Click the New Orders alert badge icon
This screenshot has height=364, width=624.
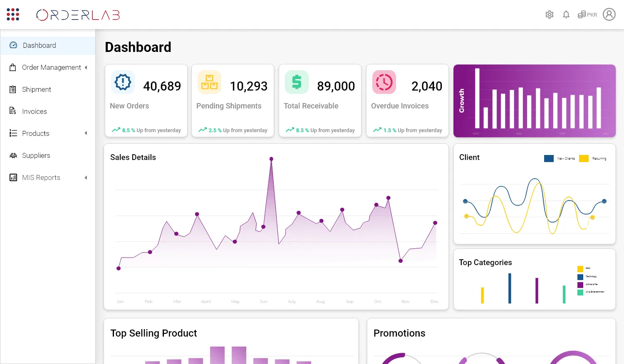123,82
